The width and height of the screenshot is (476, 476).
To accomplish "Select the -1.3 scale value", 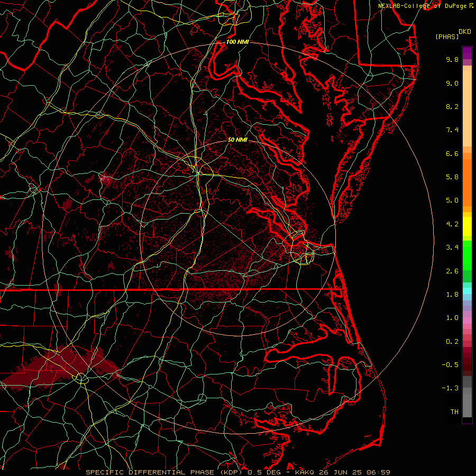I will point(450,388).
